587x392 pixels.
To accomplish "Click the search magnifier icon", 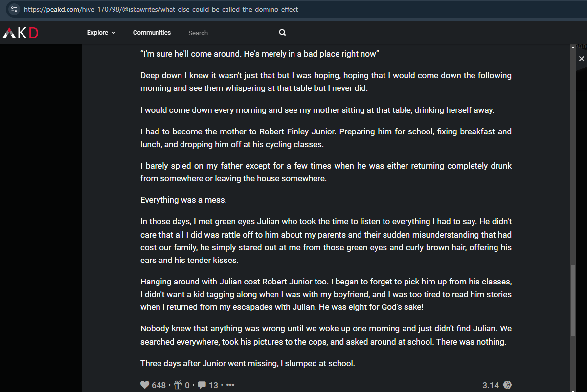I will pos(282,33).
